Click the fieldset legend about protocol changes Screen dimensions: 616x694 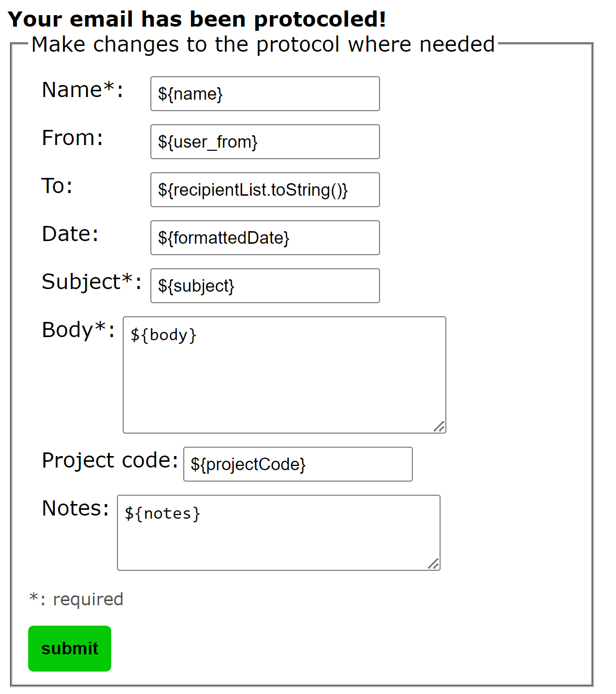point(263,44)
